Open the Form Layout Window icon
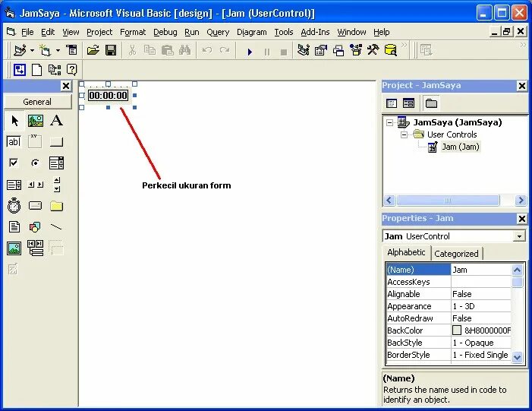 click(338, 51)
